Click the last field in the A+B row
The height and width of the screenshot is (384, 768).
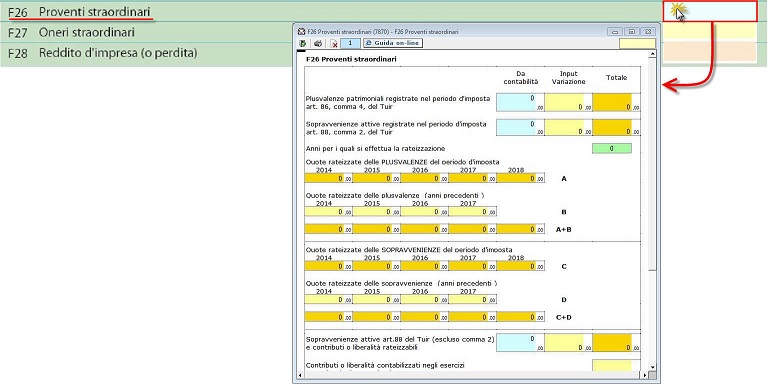point(520,229)
